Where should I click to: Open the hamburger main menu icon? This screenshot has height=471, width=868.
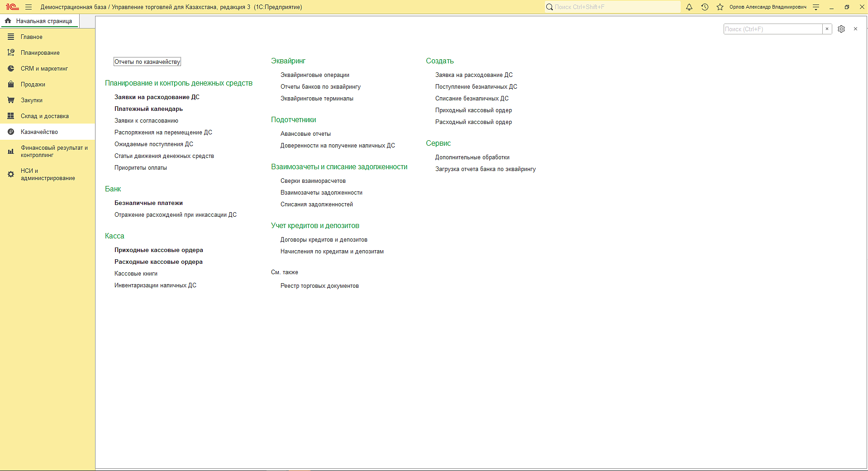pos(29,7)
